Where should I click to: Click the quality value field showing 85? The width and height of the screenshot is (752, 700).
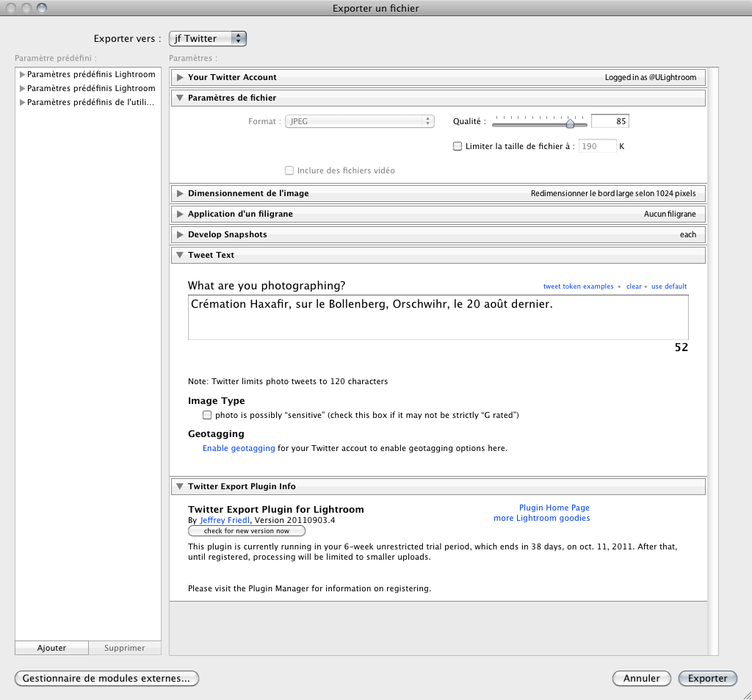click(x=610, y=121)
